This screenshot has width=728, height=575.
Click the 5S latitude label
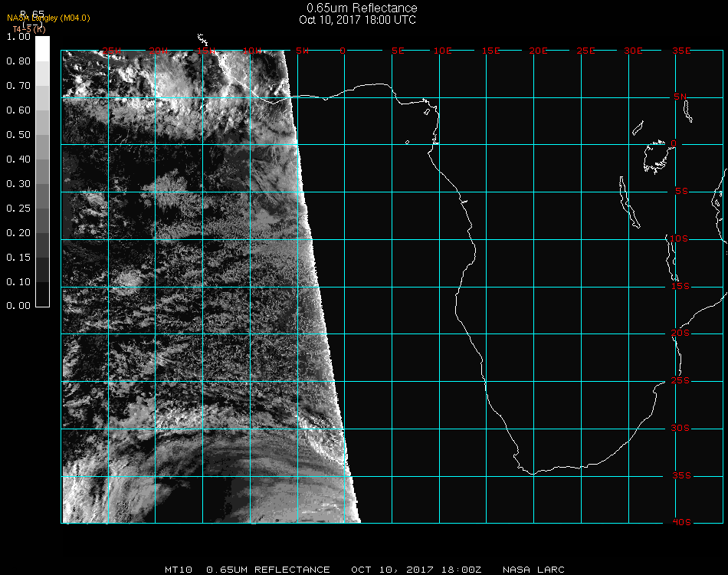click(x=681, y=192)
